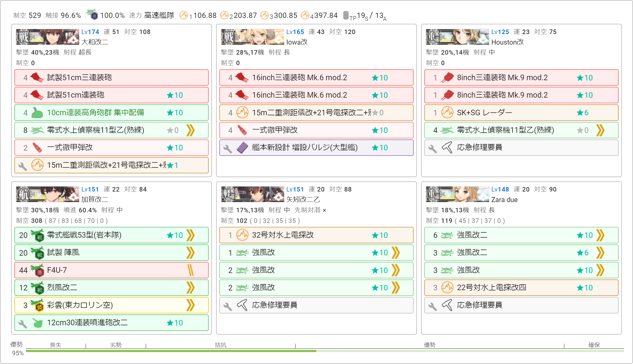Open the 矢矧改二乙 ship banner
The height and width of the screenshot is (364, 633).
(253, 194)
